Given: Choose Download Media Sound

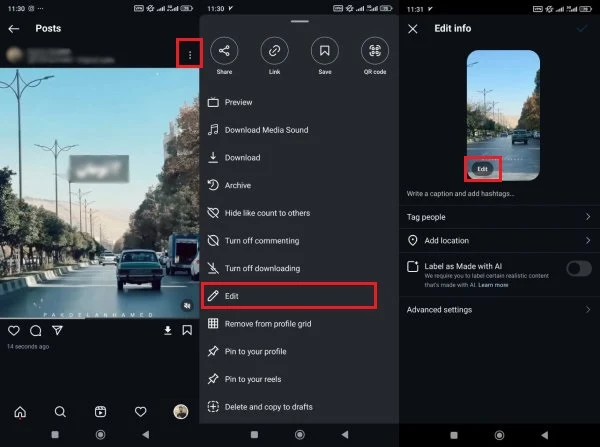Looking at the screenshot, I should pyautogui.click(x=299, y=130).
